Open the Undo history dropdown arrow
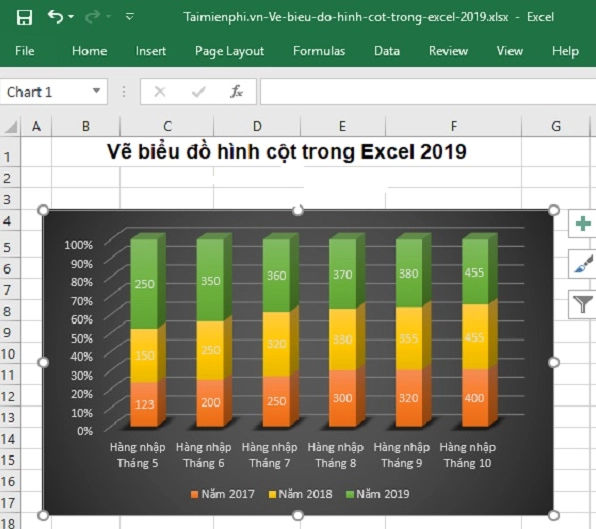Viewport: 596px width, 529px height. (x=71, y=17)
